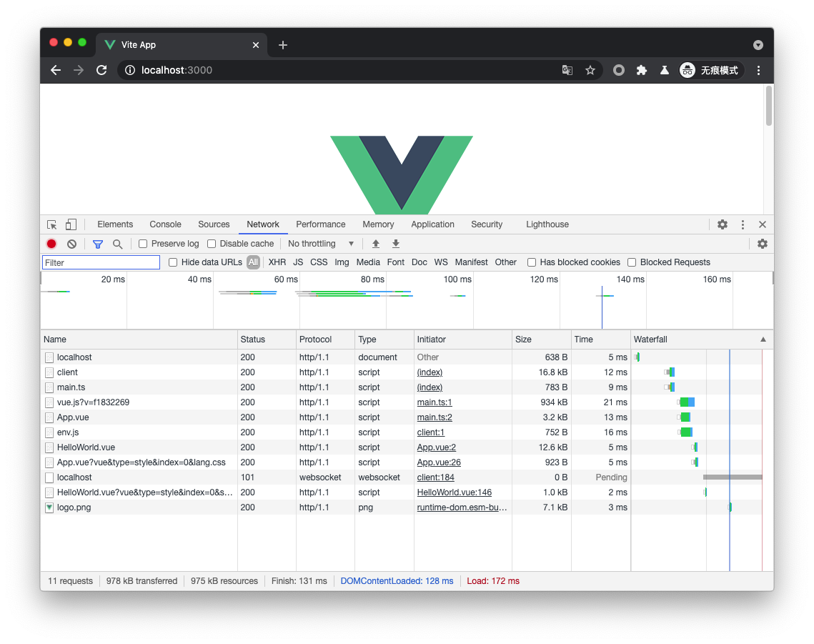Switch to the Performance tab
This screenshot has height=644, width=814.
pyautogui.click(x=321, y=224)
